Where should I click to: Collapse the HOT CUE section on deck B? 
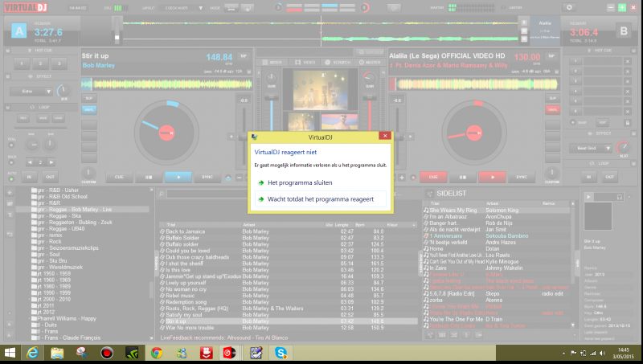click(633, 51)
